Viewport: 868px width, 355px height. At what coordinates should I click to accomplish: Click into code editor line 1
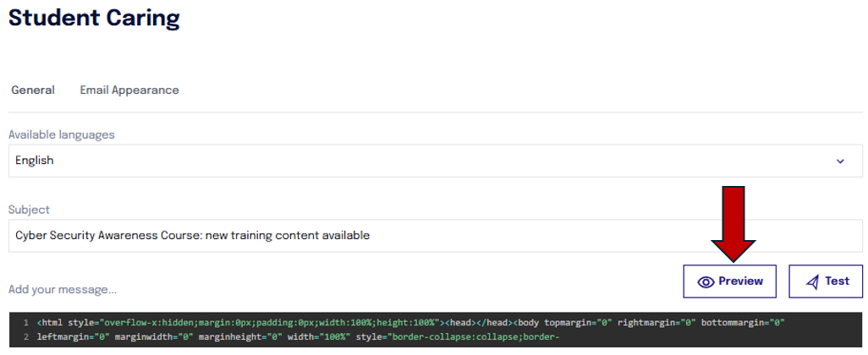pos(411,322)
